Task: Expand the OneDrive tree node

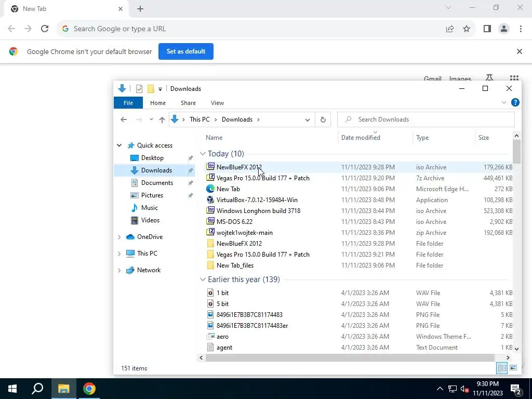Action: point(119,237)
